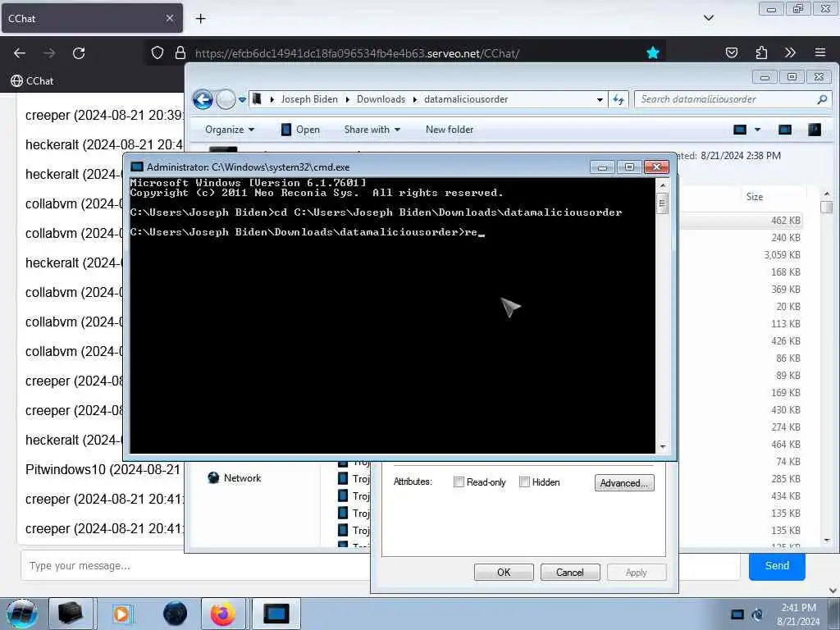Click the site padlock icon
The image size is (840, 630).
180,52
